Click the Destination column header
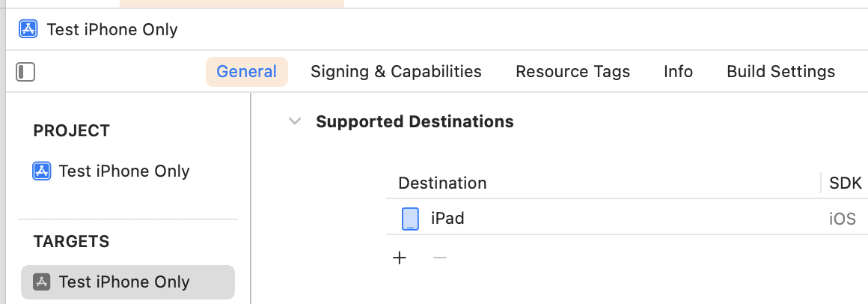868x304 pixels. click(442, 183)
